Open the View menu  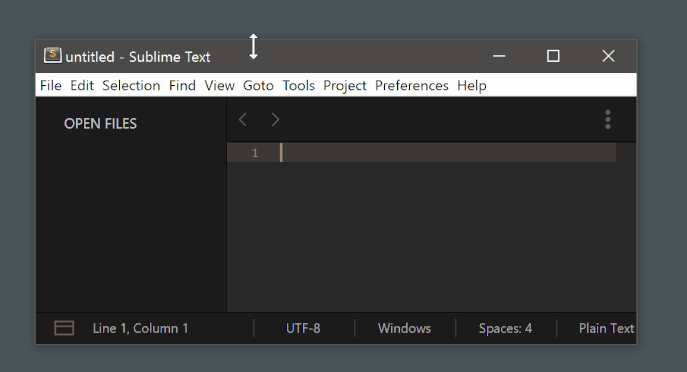point(220,85)
